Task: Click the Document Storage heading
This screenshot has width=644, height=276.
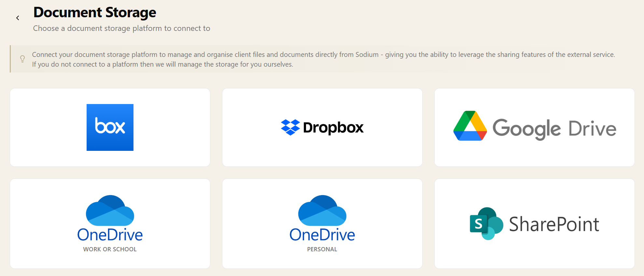Action: point(95,12)
